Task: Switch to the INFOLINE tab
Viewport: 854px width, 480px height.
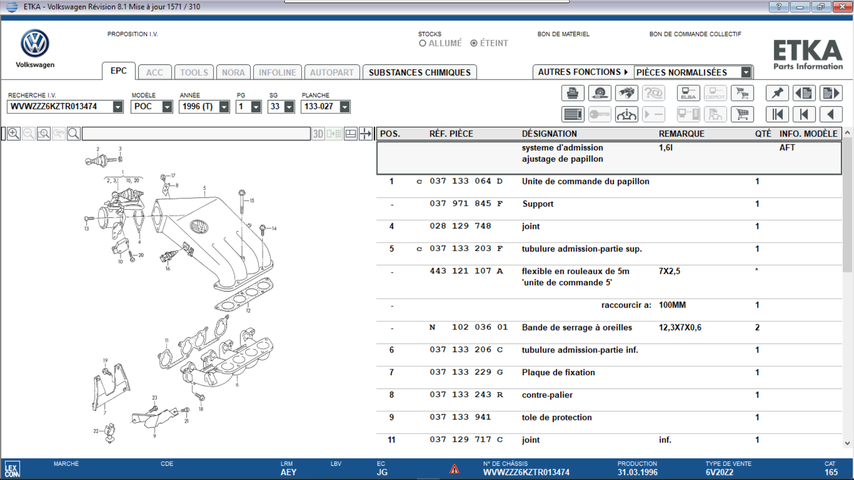Action: 277,72
